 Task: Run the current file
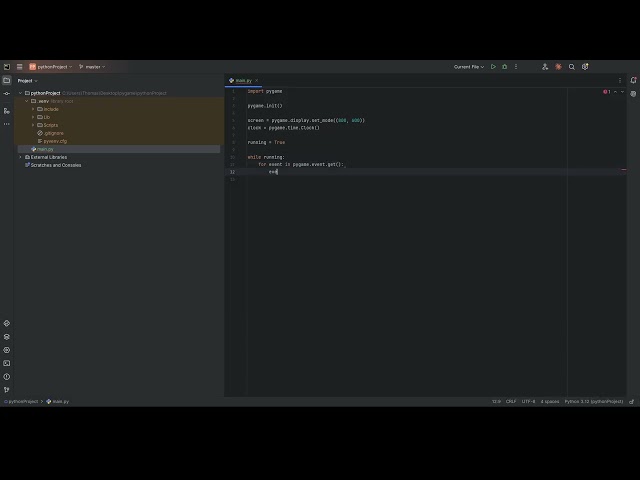pos(493,67)
